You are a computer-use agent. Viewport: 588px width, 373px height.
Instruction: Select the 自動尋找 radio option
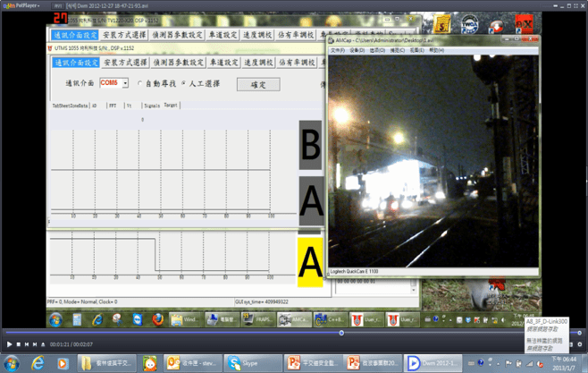pos(140,83)
